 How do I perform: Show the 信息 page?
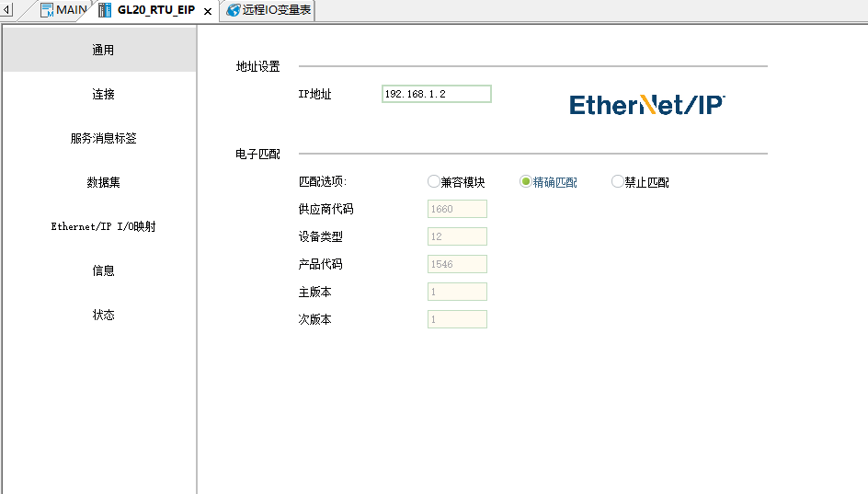click(103, 271)
